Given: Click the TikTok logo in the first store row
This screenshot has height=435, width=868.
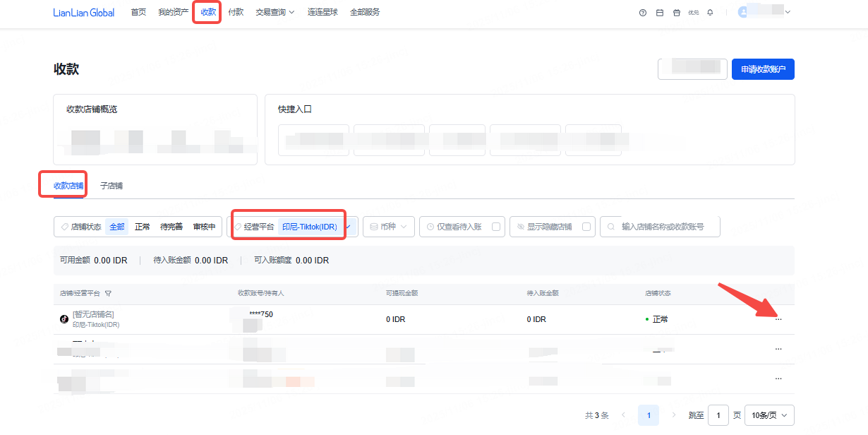Looking at the screenshot, I should click(64, 319).
